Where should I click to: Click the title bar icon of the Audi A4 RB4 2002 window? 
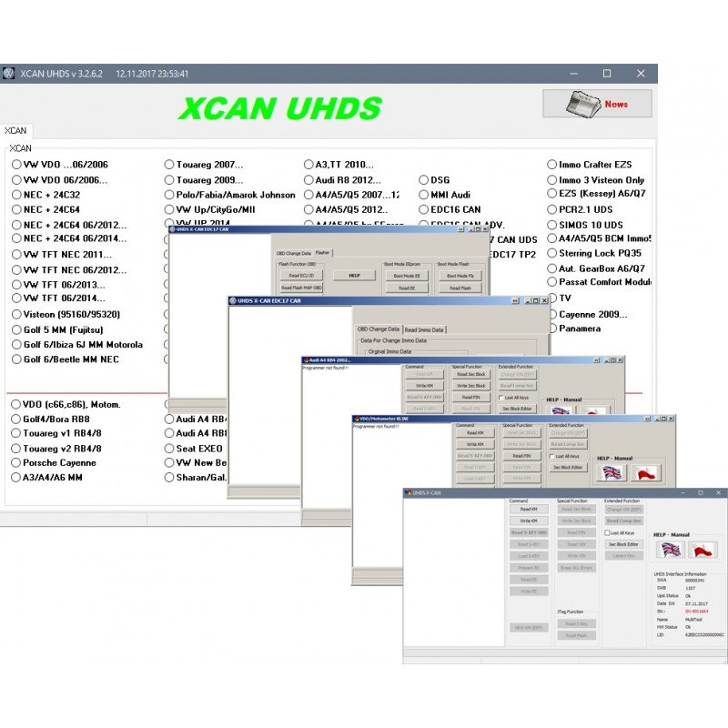[x=306, y=359]
